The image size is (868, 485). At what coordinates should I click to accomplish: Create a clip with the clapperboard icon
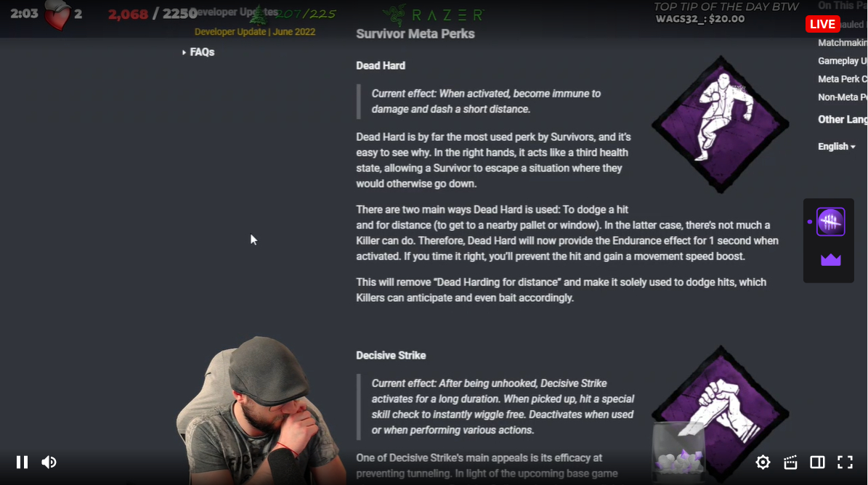(x=790, y=462)
